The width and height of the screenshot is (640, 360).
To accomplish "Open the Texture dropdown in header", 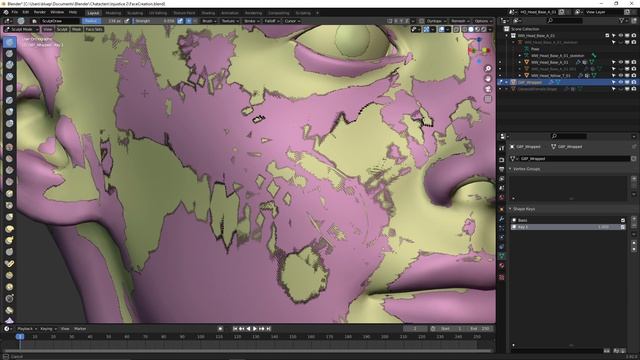I will [229, 21].
